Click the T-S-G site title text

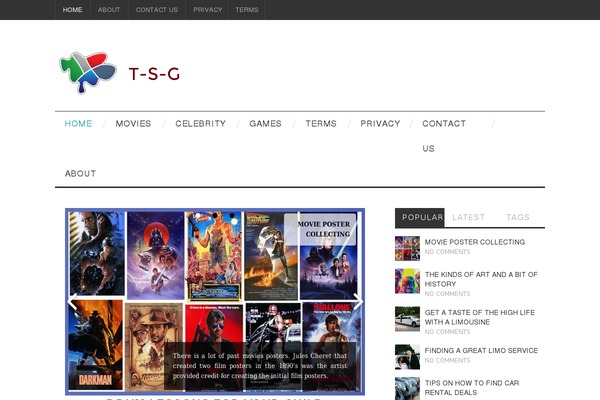pyautogui.click(x=154, y=74)
